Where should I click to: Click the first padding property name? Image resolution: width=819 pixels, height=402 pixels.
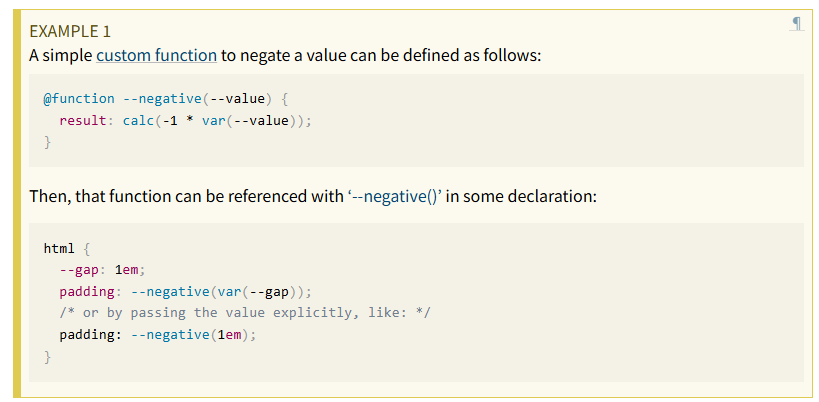(87, 291)
